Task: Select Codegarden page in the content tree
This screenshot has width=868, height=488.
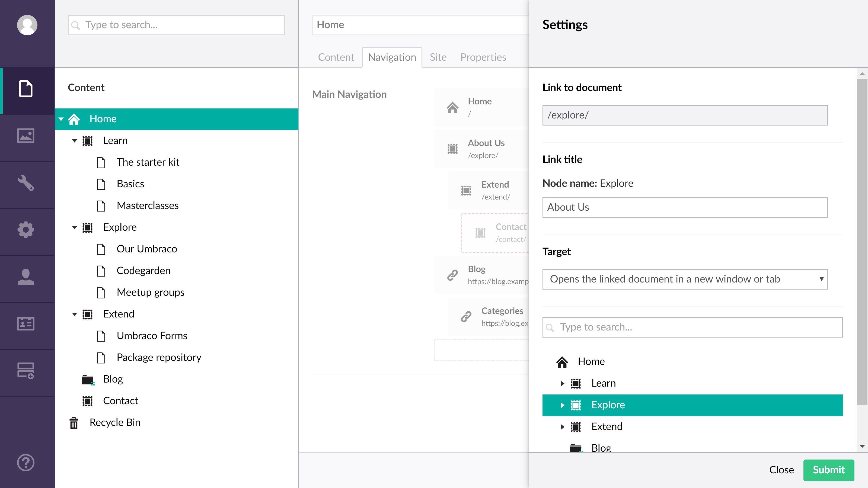Action: [143, 271]
